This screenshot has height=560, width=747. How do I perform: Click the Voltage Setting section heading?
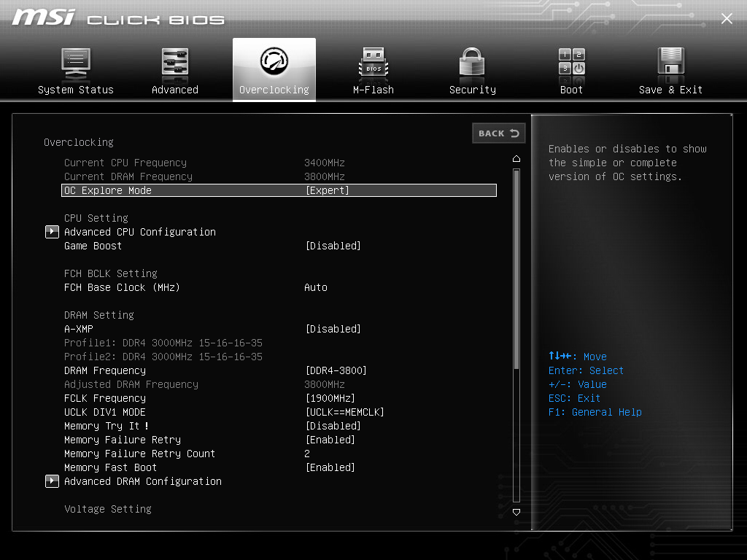(108, 509)
